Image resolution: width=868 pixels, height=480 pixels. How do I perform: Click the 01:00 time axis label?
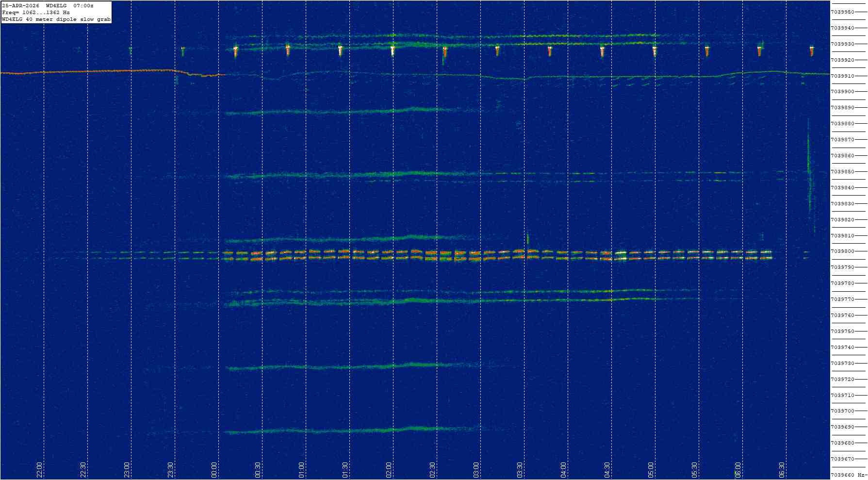click(x=301, y=469)
